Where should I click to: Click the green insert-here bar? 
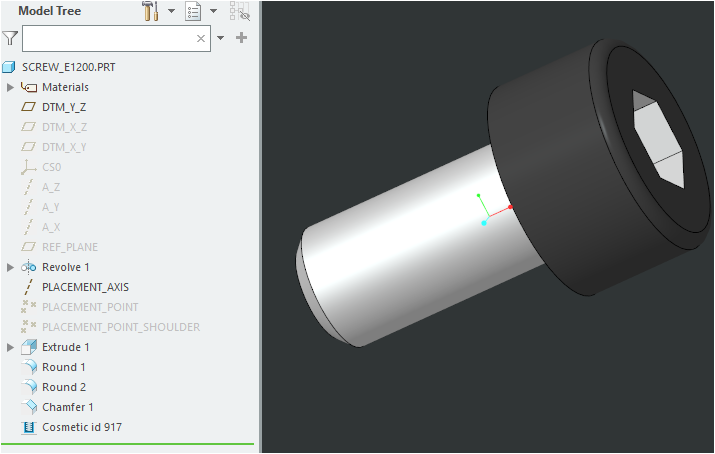[127, 444]
